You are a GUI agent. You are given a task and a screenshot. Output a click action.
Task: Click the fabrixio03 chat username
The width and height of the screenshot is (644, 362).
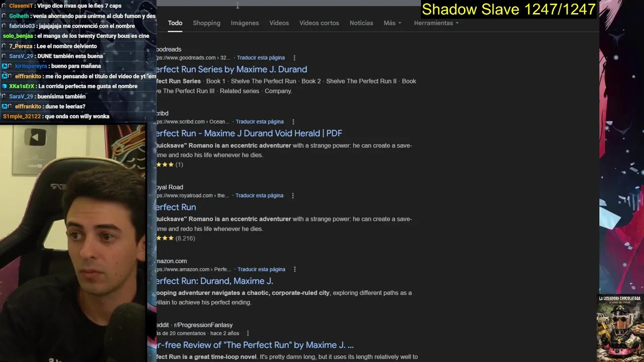(x=22, y=26)
